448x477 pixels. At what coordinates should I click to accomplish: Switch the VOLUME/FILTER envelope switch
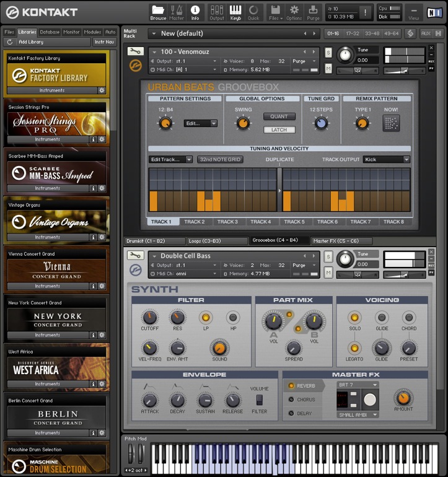(x=259, y=400)
